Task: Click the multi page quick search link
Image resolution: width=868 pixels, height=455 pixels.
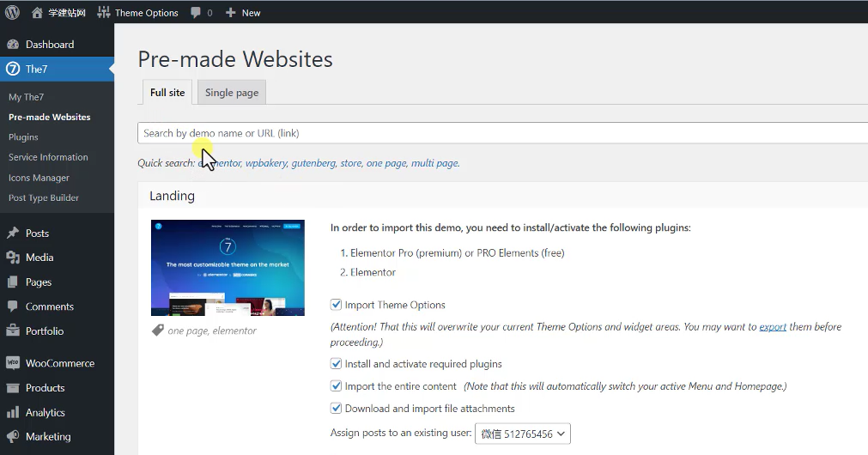Action: [434, 163]
